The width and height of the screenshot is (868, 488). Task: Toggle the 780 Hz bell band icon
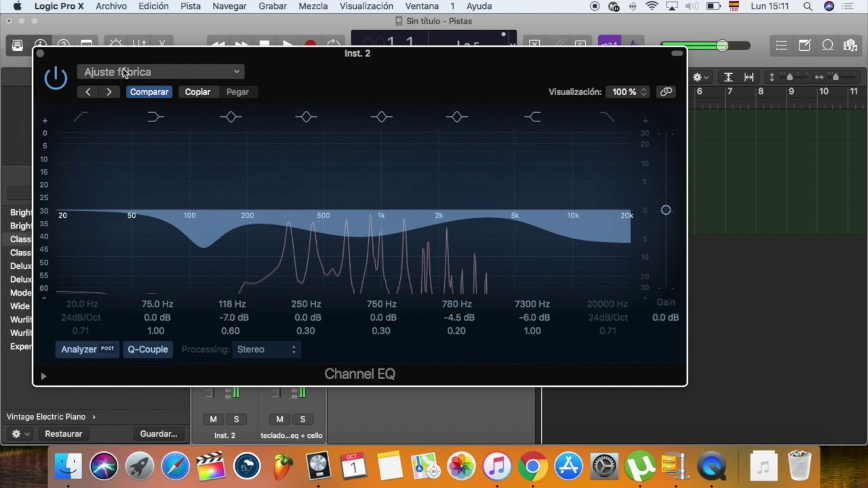pyautogui.click(x=456, y=117)
